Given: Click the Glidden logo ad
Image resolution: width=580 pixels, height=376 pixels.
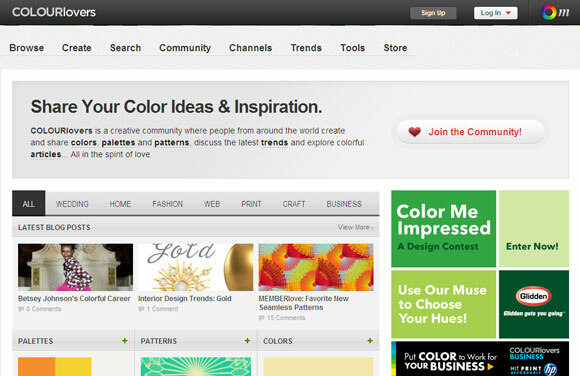Looking at the screenshot, I should 534,304.
